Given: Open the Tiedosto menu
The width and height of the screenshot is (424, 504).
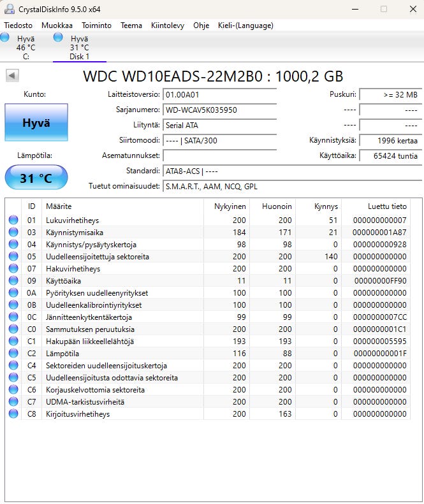Looking at the screenshot, I should [x=18, y=25].
